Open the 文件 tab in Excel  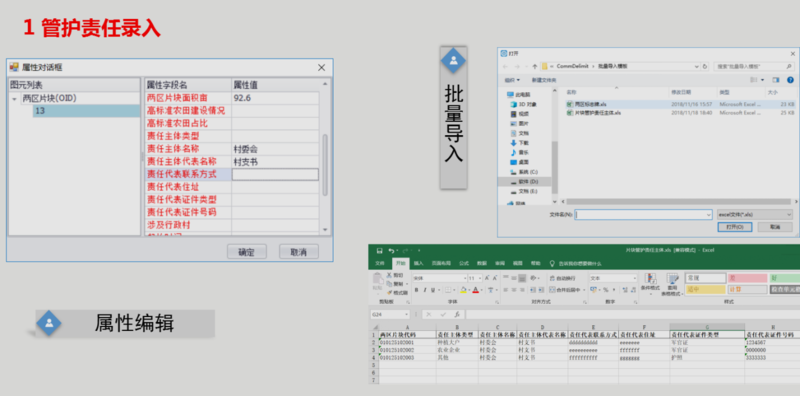[380, 263]
